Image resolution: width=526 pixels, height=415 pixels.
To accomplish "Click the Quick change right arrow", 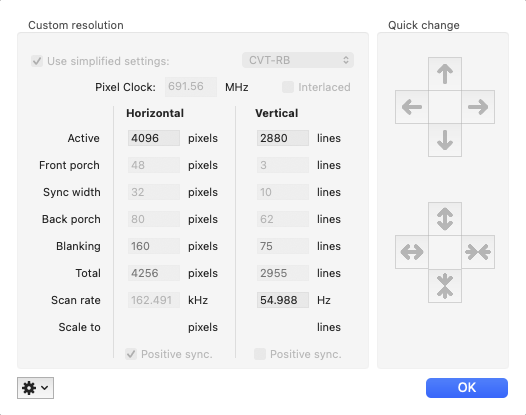I will tap(478, 107).
